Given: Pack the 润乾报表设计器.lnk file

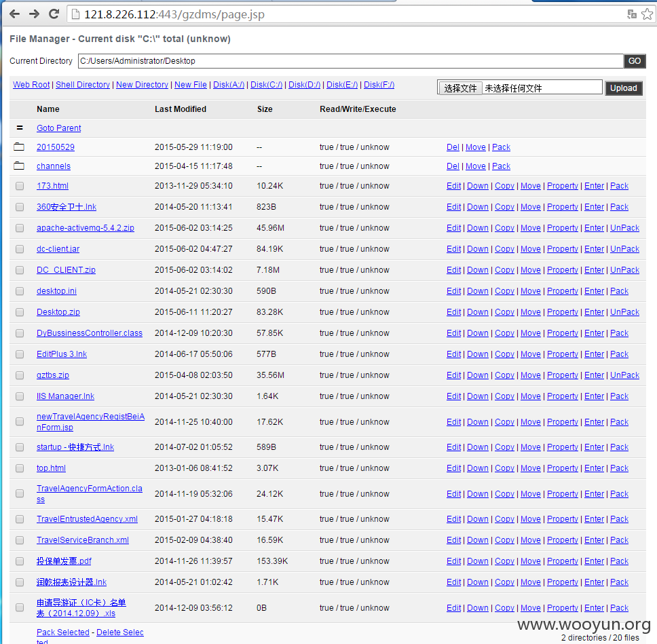Looking at the screenshot, I should 619,582.
